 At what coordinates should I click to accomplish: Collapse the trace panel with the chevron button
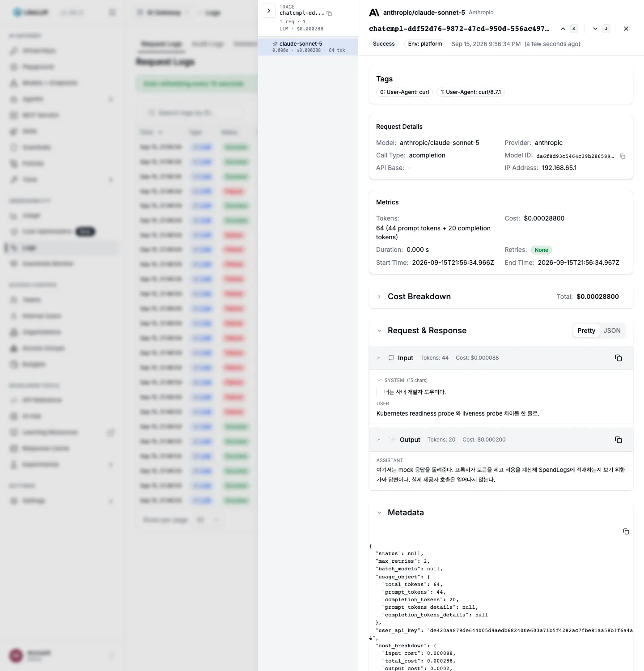[x=268, y=11]
